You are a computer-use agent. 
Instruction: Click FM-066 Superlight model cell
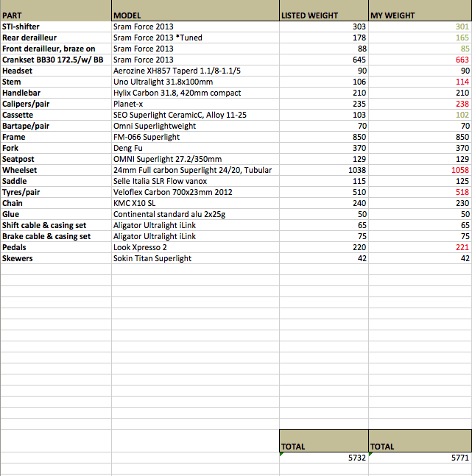[x=195, y=137]
